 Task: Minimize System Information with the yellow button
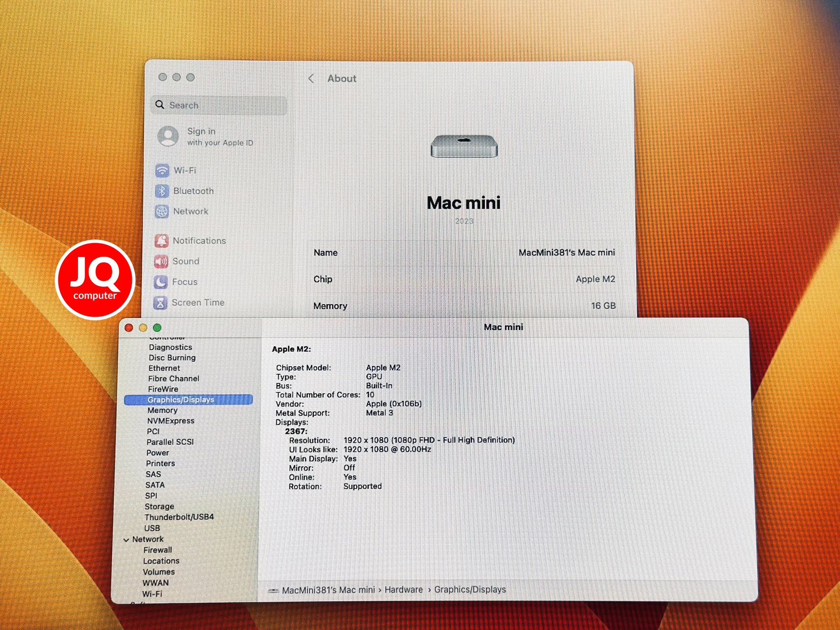tap(143, 328)
